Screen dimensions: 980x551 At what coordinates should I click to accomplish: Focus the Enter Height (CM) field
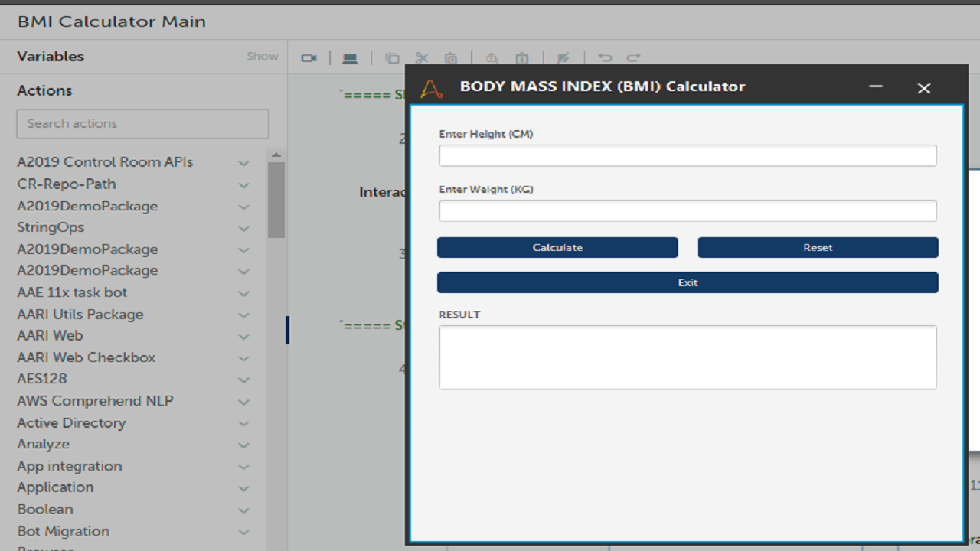pos(688,155)
